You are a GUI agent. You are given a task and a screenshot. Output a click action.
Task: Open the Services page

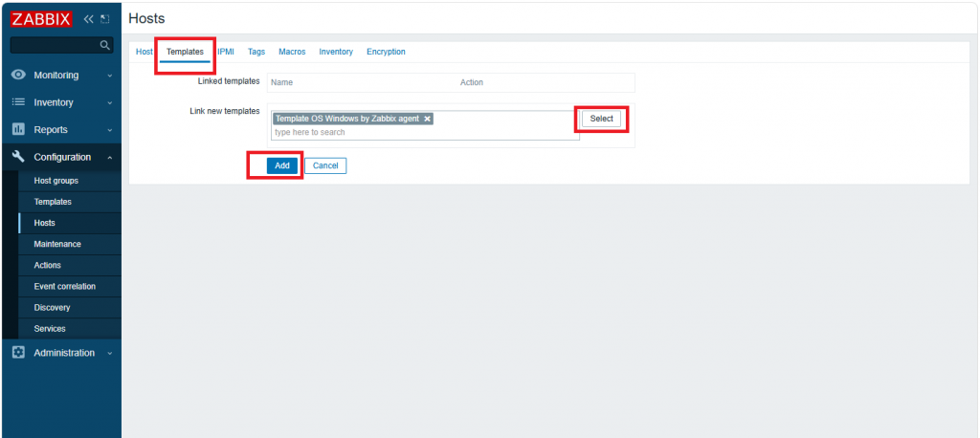69,329
